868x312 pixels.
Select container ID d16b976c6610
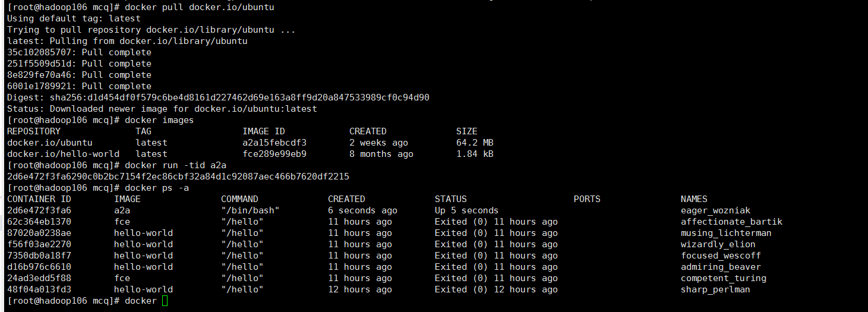click(39, 267)
